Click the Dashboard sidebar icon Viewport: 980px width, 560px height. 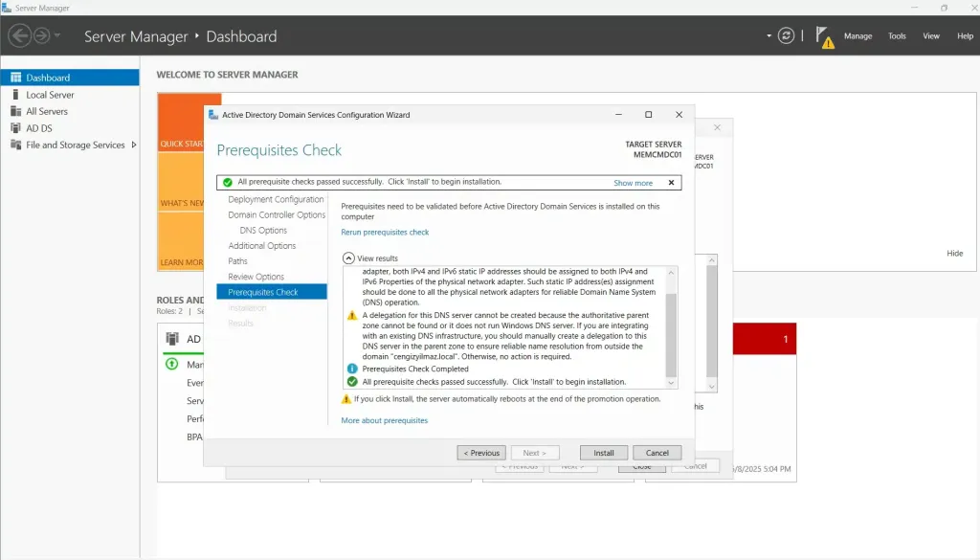coord(15,78)
